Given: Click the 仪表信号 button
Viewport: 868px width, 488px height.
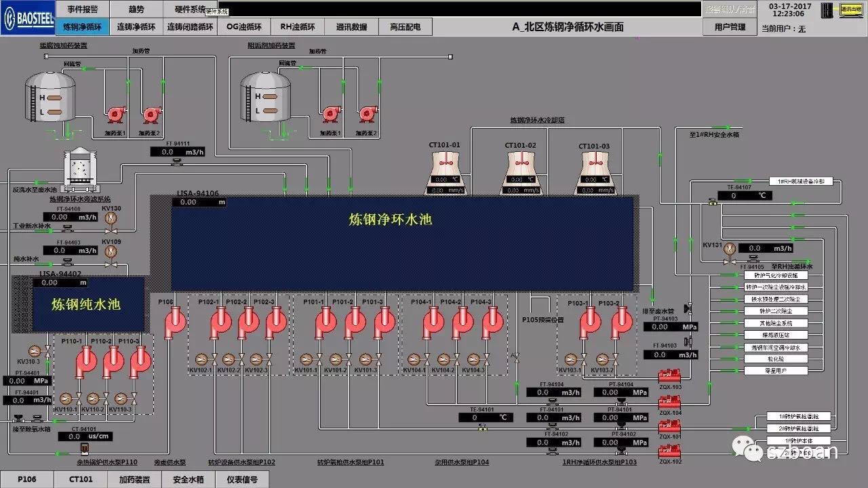Looking at the screenshot, I should [242, 479].
